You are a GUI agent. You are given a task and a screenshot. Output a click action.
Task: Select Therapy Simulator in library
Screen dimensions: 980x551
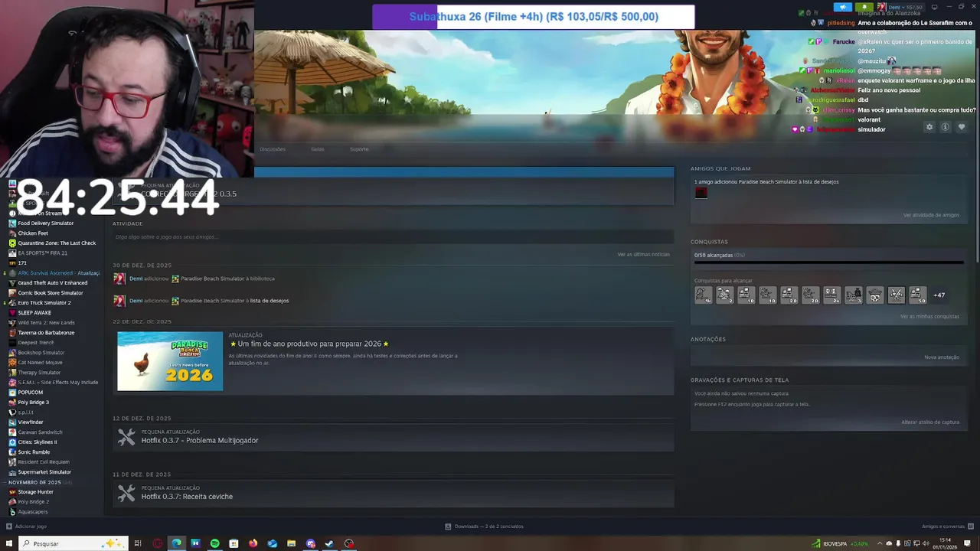(39, 373)
